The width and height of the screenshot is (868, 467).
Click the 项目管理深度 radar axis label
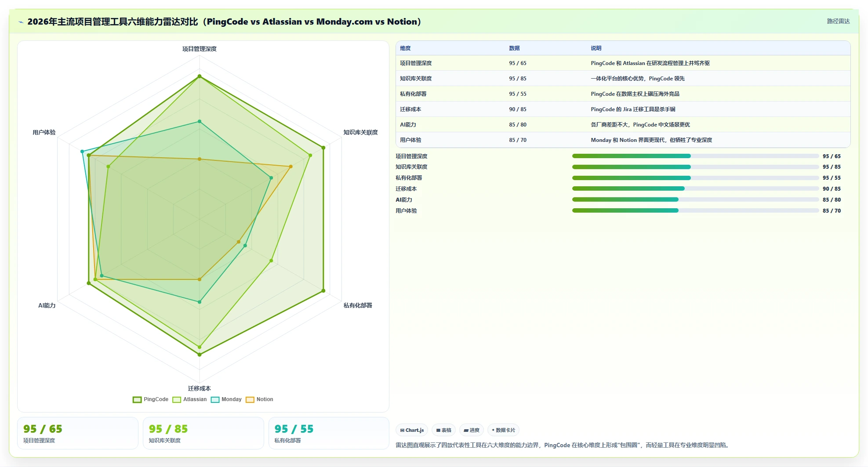(x=200, y=49)
